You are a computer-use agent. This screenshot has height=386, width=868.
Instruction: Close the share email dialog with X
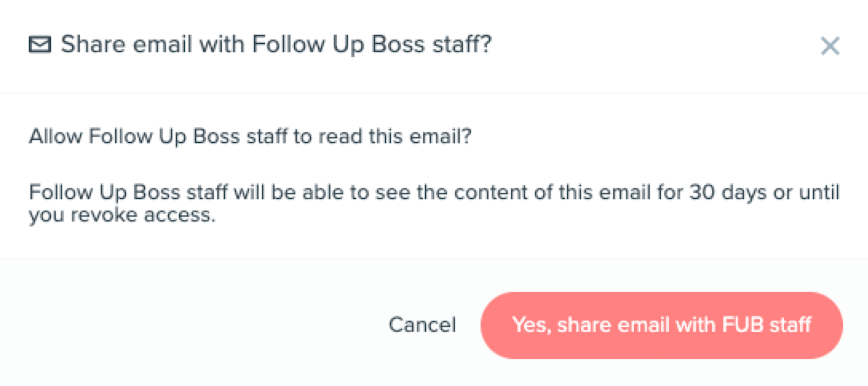pyautogui.click(x=830, y=45)
